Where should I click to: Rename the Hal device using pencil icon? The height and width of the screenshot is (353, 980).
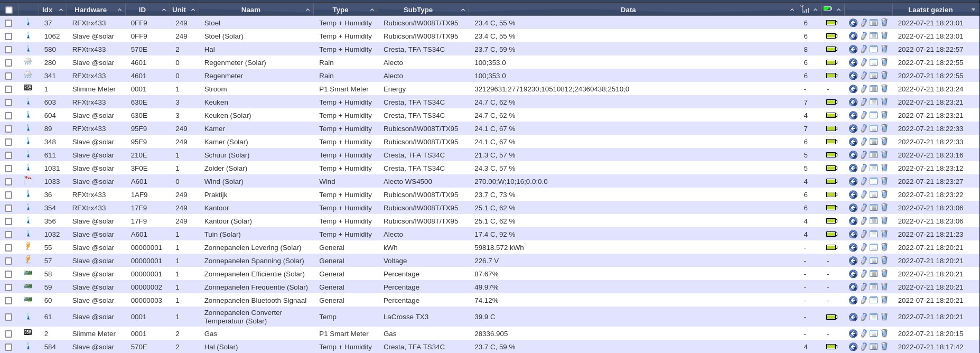tap(863, 50)
